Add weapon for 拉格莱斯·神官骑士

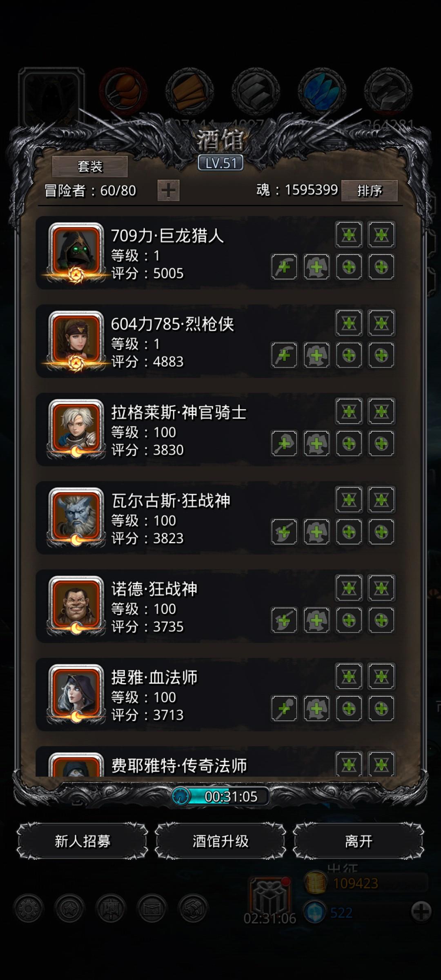[284, 443]
